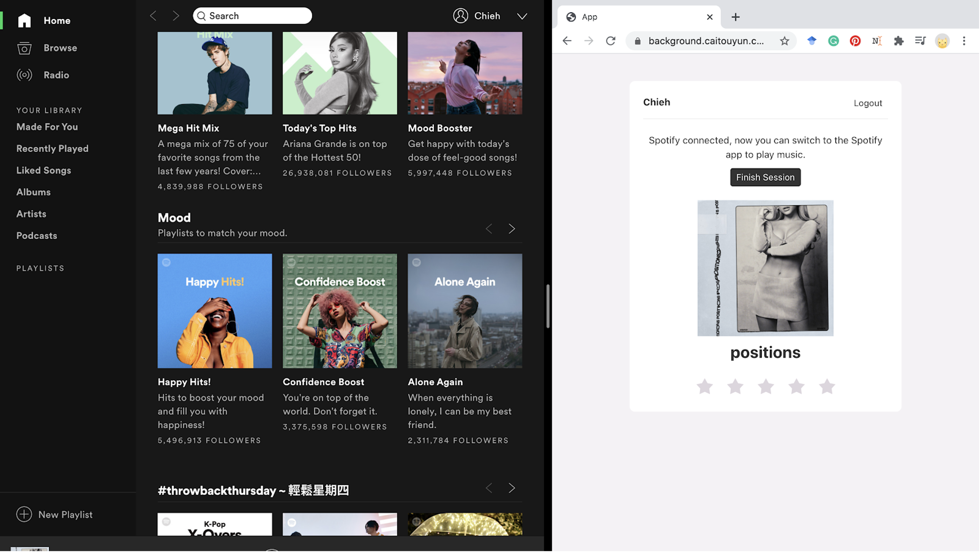The width and height of the screenshot is (980, 552).
Task: Open Chrome media controls icon
Action: [x=920, y=41]
